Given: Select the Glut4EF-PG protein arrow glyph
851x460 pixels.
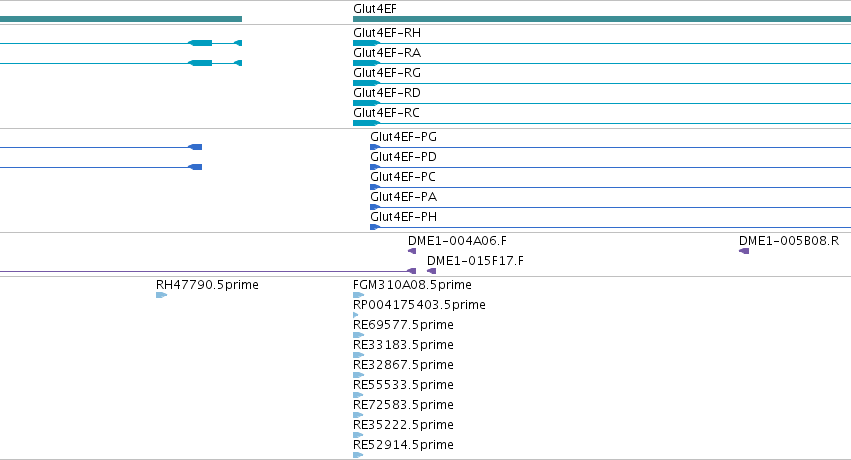Looking at the screenshot, I should pos(374,147).
